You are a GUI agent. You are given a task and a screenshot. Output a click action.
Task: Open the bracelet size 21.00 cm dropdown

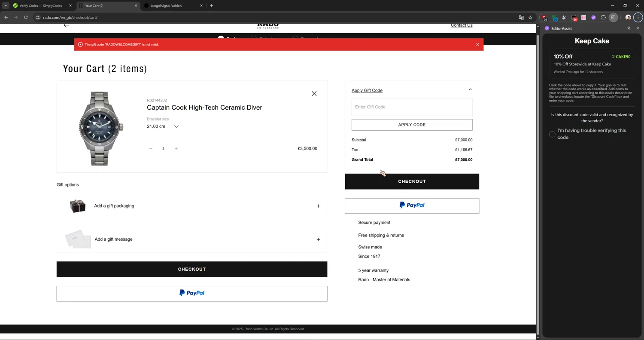163,126
